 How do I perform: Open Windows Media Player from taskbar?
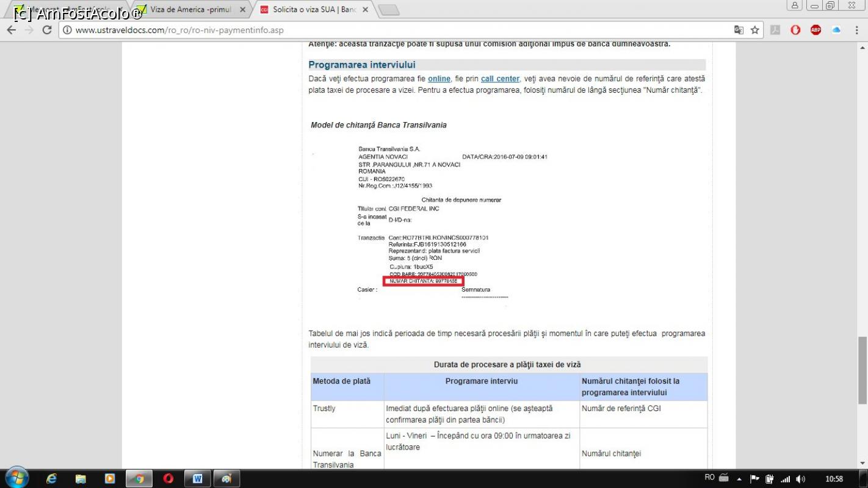[110, 478]
